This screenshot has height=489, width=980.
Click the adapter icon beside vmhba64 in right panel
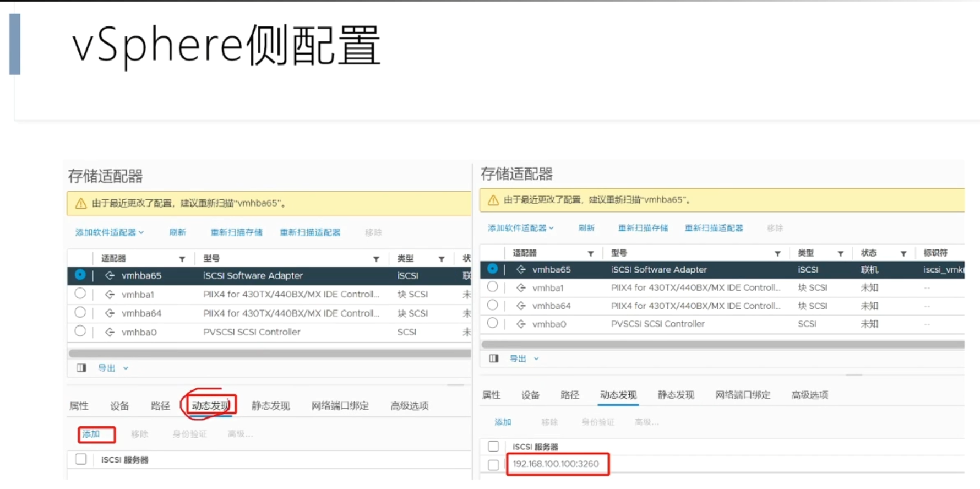click(521, 306)
